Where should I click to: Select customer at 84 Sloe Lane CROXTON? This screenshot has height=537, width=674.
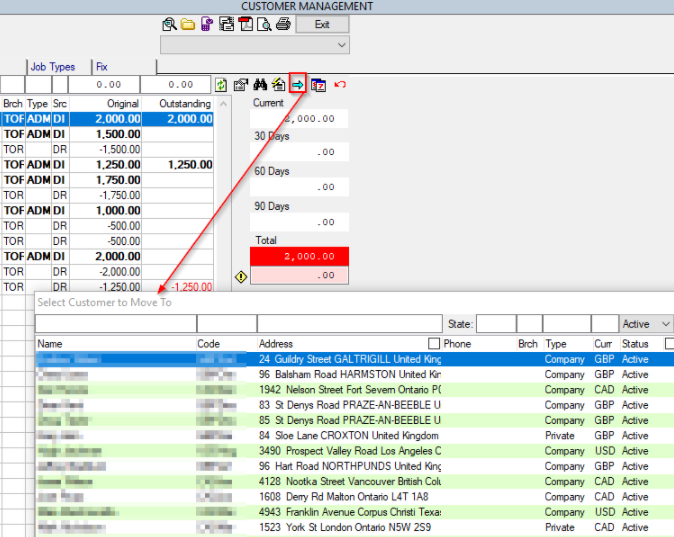(x=355, y=436)
